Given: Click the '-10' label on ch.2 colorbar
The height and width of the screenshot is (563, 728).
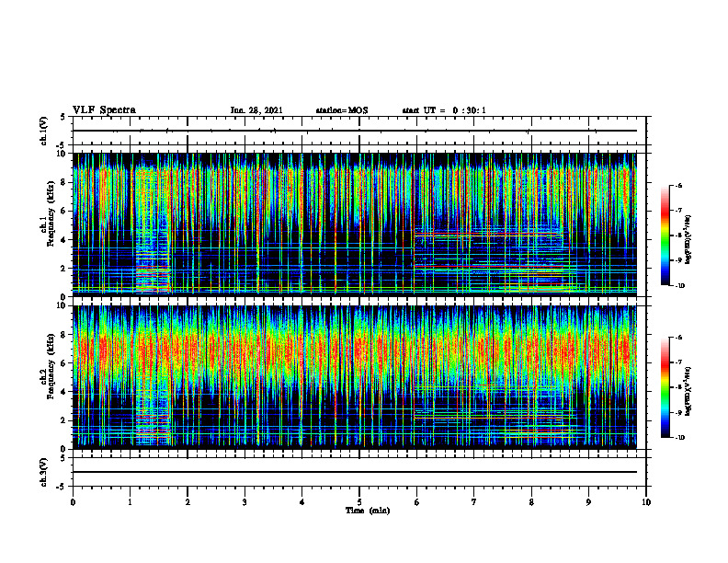Looking at the screenshot, I should pos(680,438).
